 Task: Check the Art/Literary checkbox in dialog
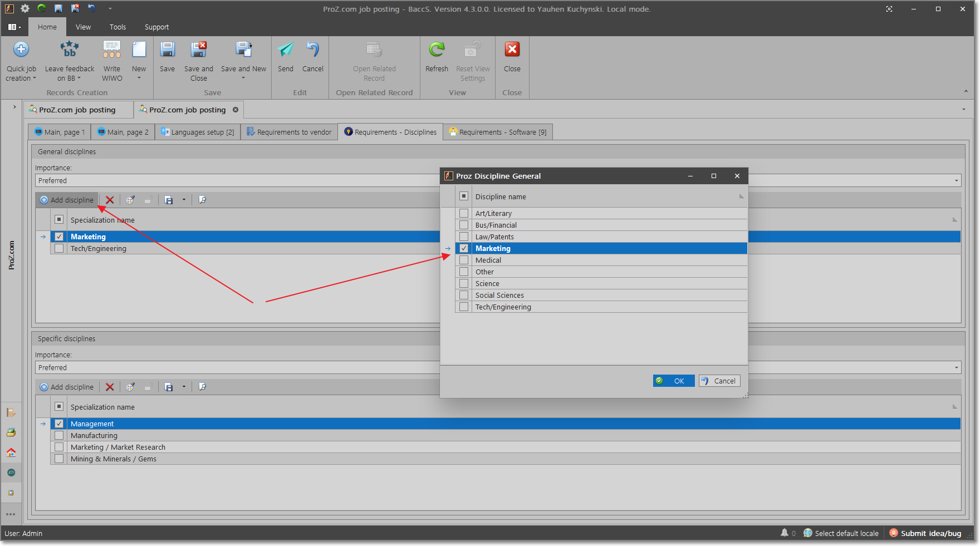point(464,213)
